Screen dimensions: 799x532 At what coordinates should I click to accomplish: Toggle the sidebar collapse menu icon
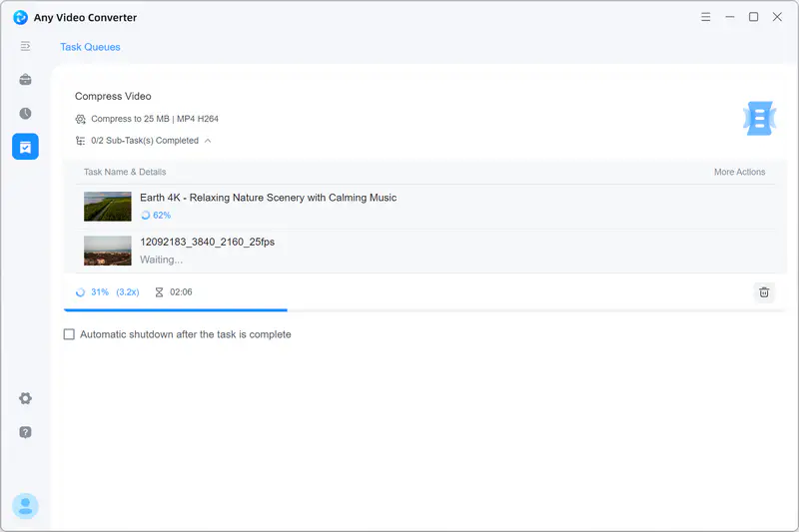point(25,46)
